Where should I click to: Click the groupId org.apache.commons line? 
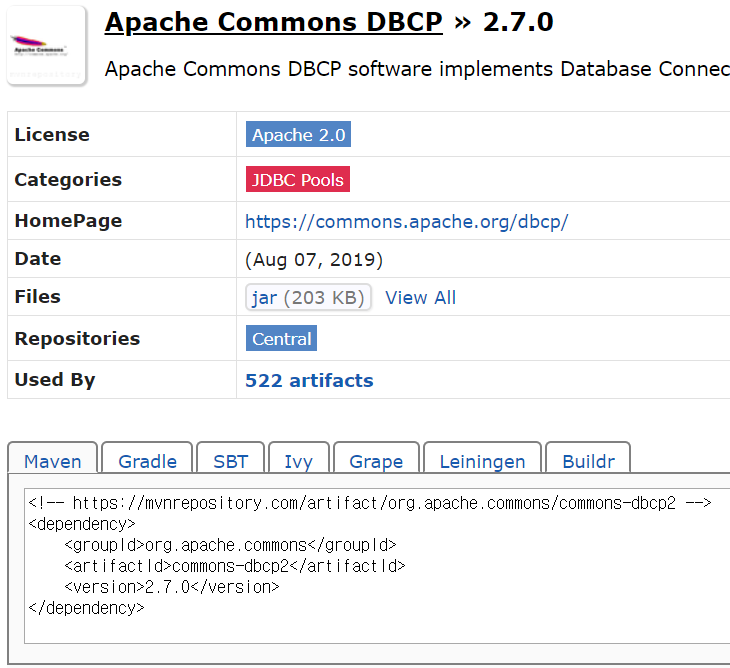[x=230, y=545]
